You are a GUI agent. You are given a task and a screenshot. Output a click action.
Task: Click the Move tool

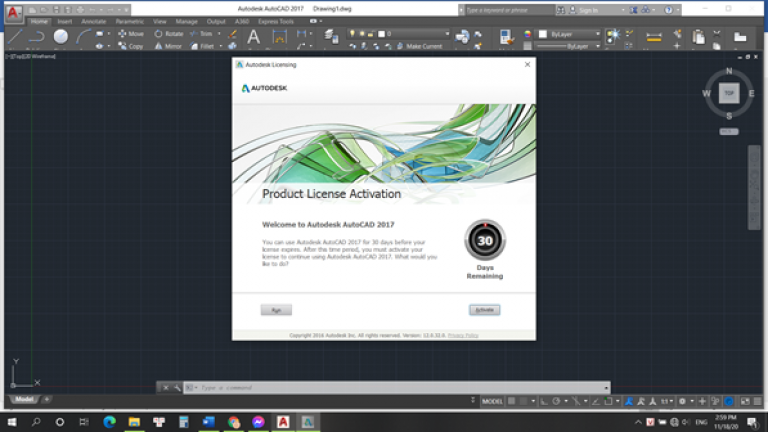click(x=131, y=34)
